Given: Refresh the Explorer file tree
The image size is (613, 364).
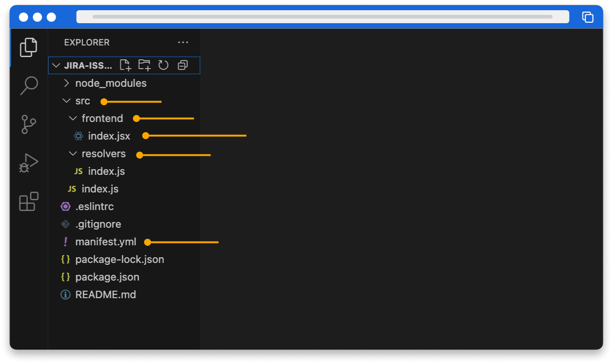Looking at the screenshot, I should click(x=163, y=65).
